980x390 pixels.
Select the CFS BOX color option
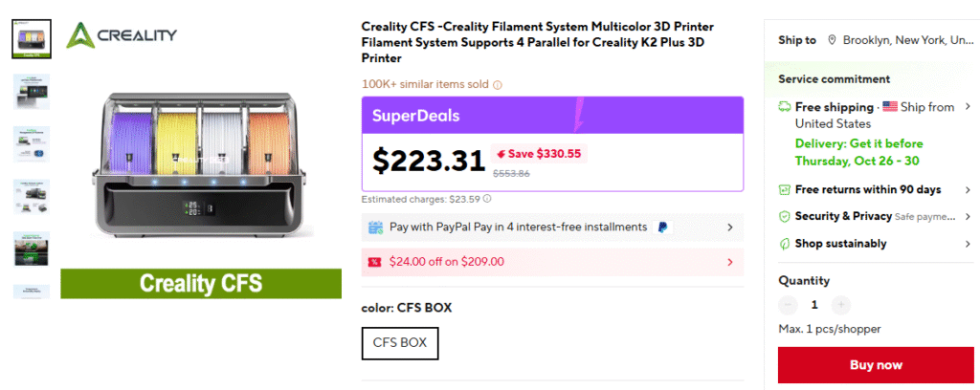(400, 343)
